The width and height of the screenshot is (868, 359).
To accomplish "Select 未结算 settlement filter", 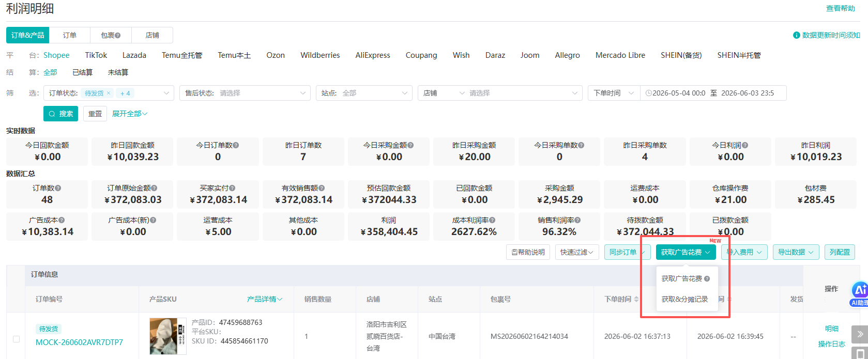I will [118, 72].
